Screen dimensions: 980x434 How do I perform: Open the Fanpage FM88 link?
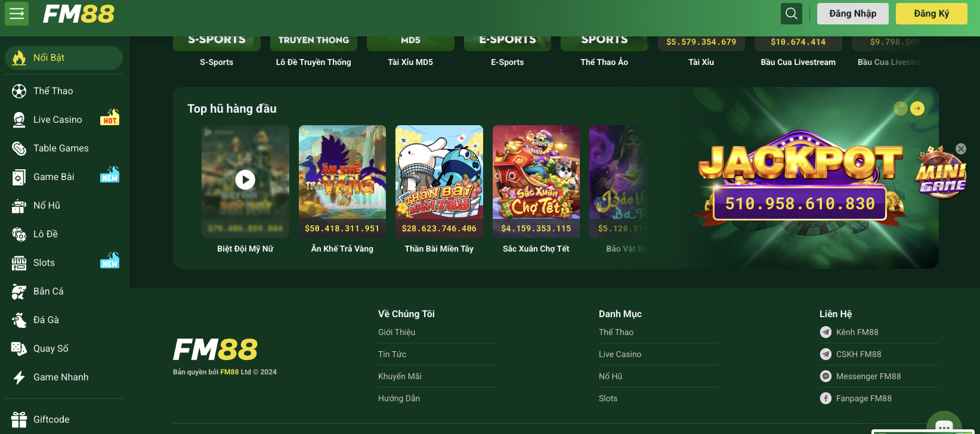pyautogui.click(x=863, y=398)
